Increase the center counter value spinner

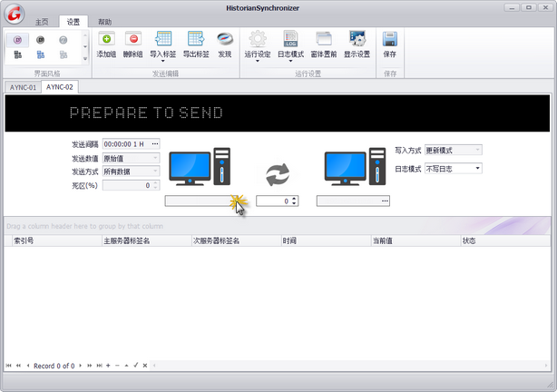[x=294, y=199]
